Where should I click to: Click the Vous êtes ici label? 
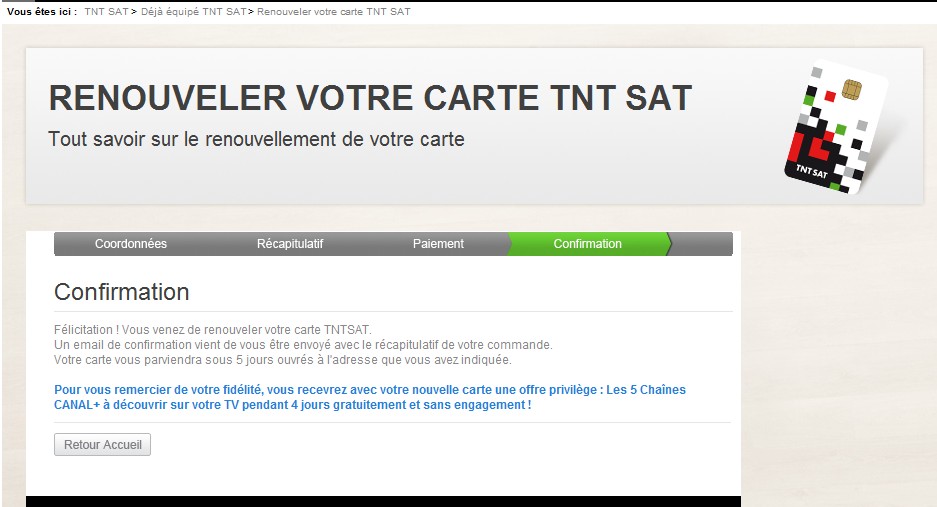[x=42, y=11]
